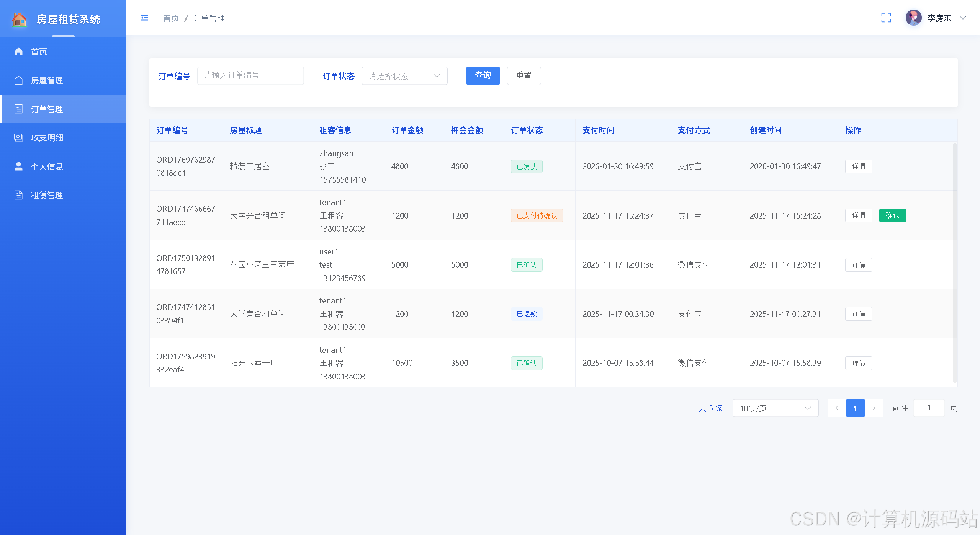
Task: Click the blue 查询 button
Action: (x=483, y=76)
